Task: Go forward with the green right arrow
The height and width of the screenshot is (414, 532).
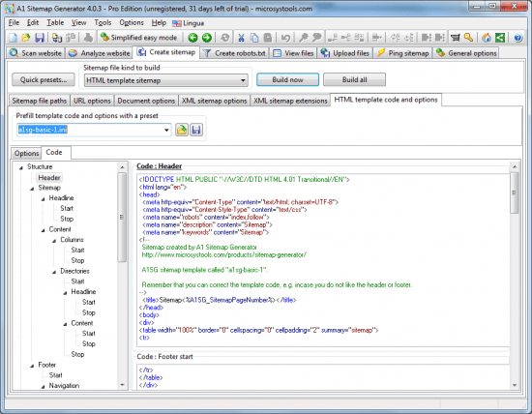Action: coord(207,38)
